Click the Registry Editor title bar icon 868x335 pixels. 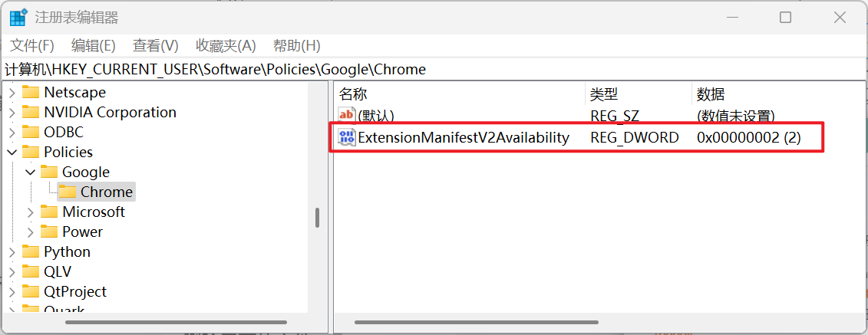point(18,18)
